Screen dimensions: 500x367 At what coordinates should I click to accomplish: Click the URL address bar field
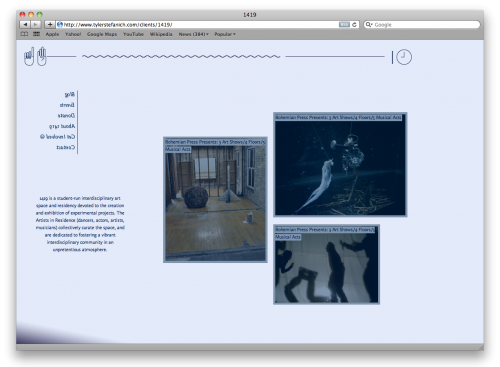point(198,25)
